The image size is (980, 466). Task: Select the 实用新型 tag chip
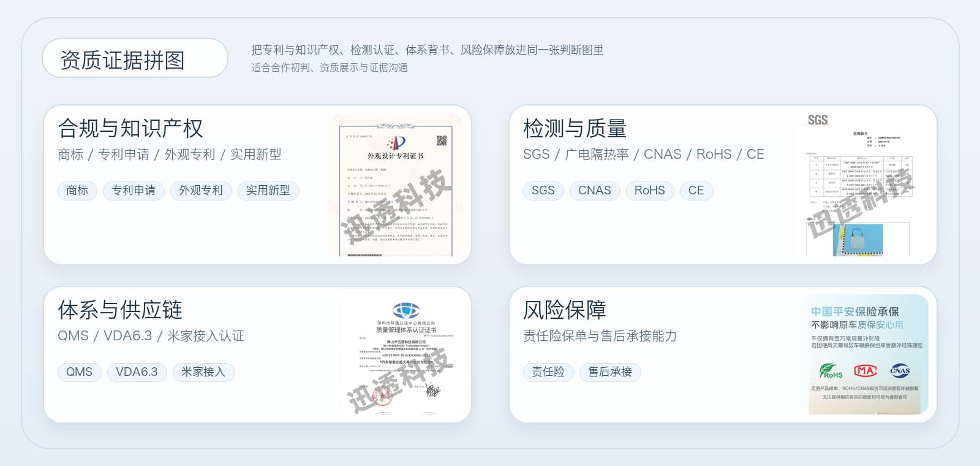pyautogui.click(x=268, y=191)
